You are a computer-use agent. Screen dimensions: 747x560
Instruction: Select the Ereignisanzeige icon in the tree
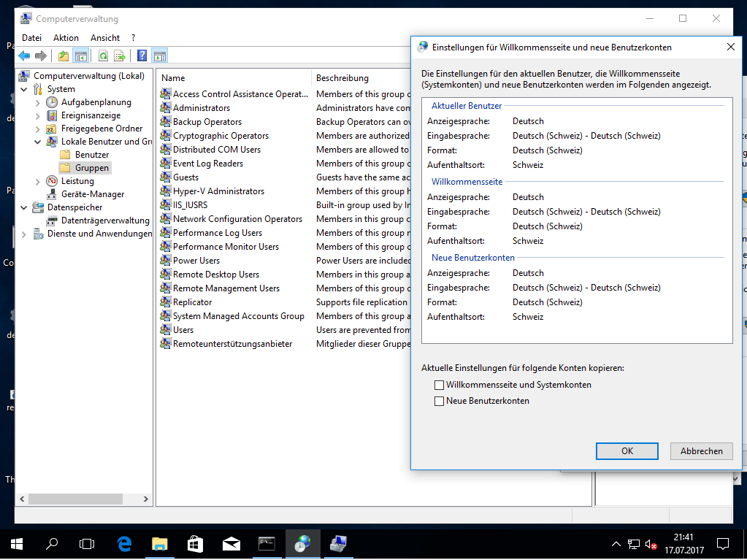pyautogui.click(x=52, y=115)
